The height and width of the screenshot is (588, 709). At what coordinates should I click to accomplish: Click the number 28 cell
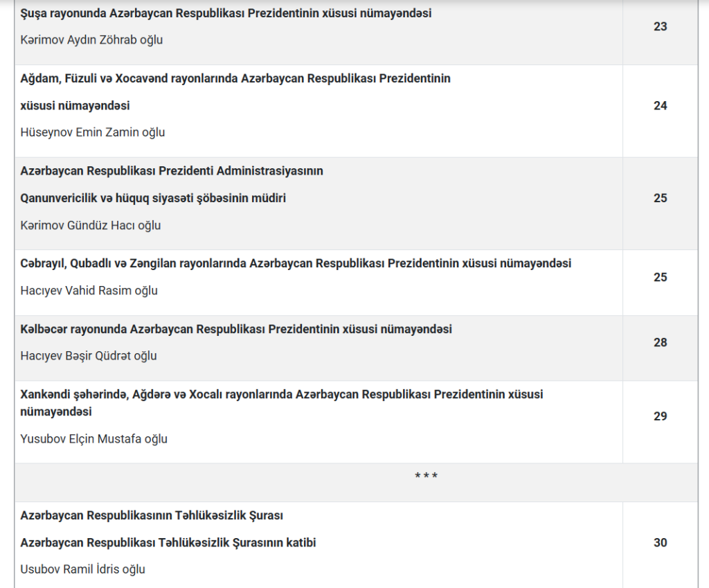[660, 342]
